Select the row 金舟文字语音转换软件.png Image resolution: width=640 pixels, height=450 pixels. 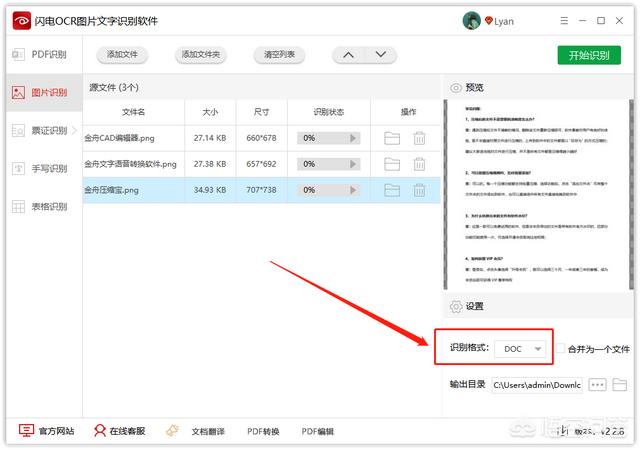click(262, 164)
